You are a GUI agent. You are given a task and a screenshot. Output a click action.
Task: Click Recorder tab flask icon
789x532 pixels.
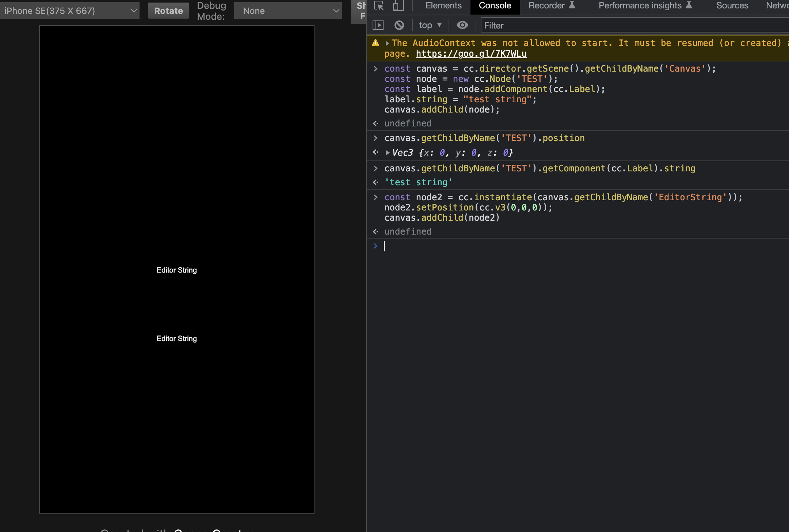pos(572,5)
